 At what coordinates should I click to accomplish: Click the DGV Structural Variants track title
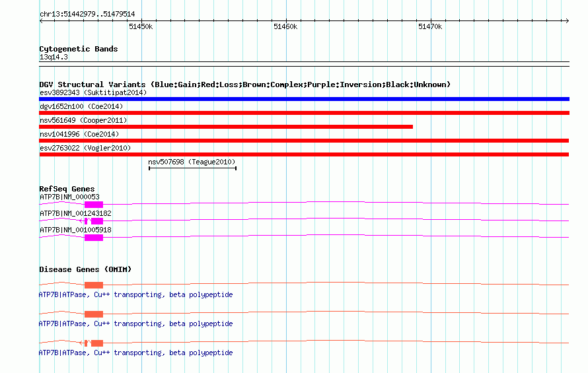tap(245, 85)
